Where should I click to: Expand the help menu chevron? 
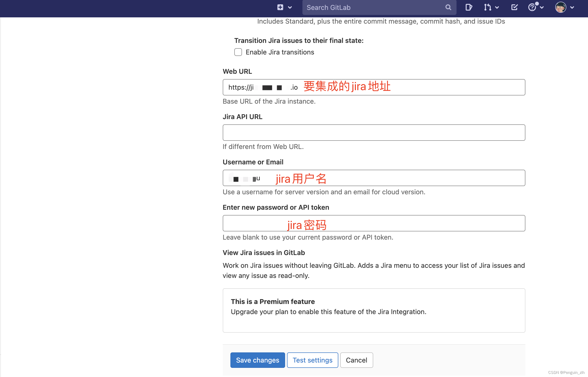542,7
